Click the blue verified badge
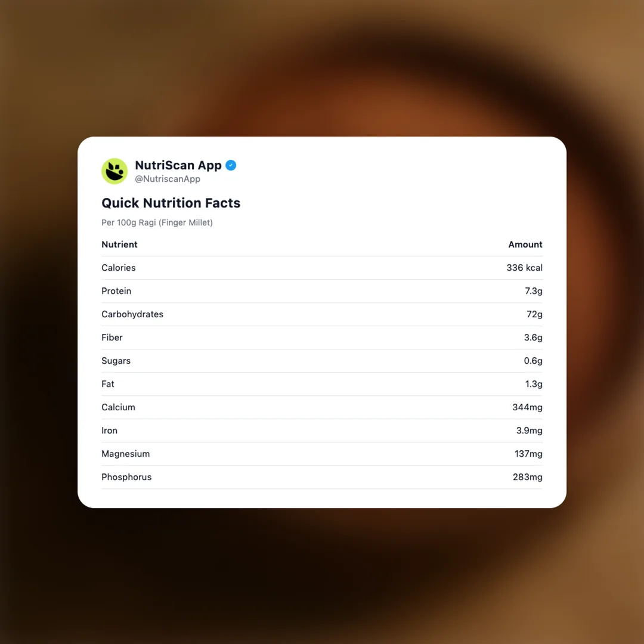This screenshot has width=644, height=644. (x=231, y=165)
